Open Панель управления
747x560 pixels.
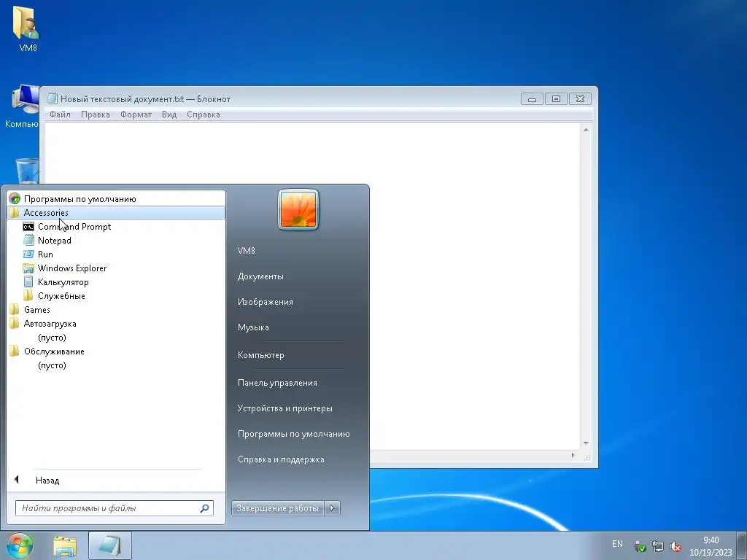[277, 383]
